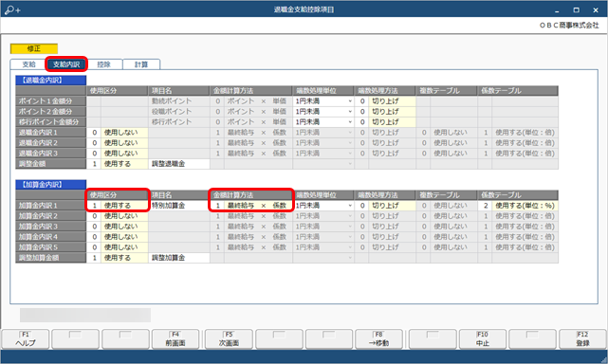Close the 退職金支給控除項目 window
Screen dimensions: 608x364
click(x=596, y=9)
